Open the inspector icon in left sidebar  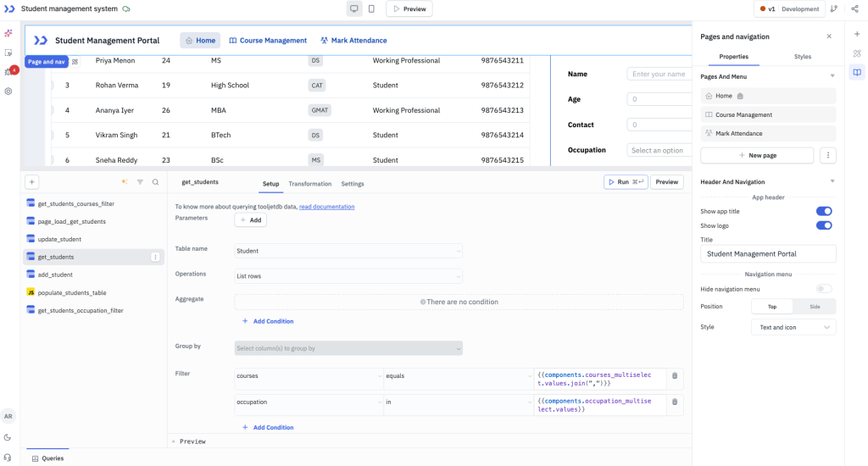coord(8,53)
